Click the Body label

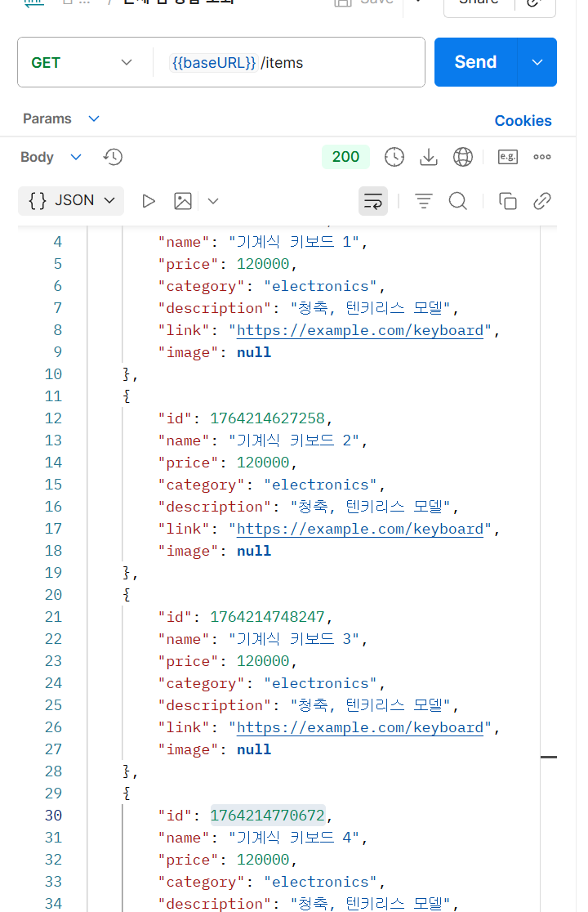[37, 157]
